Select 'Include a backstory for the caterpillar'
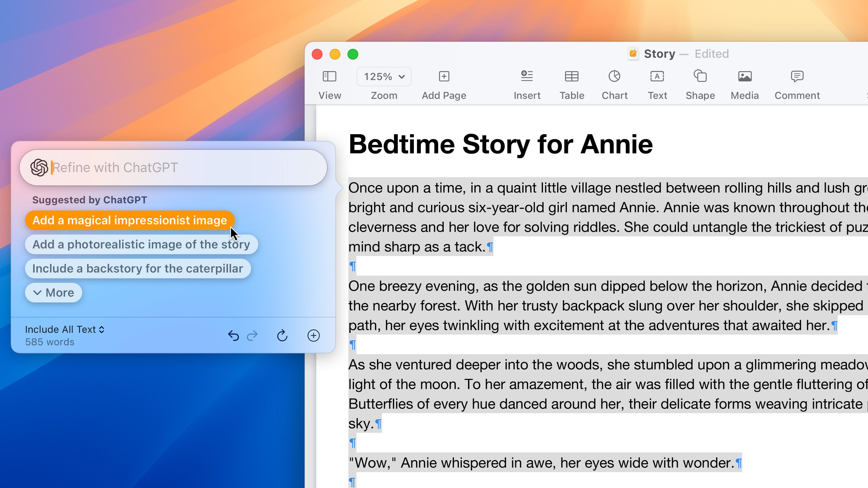The height and width of the screenshot is (488, 868). (x=138, y=268)
